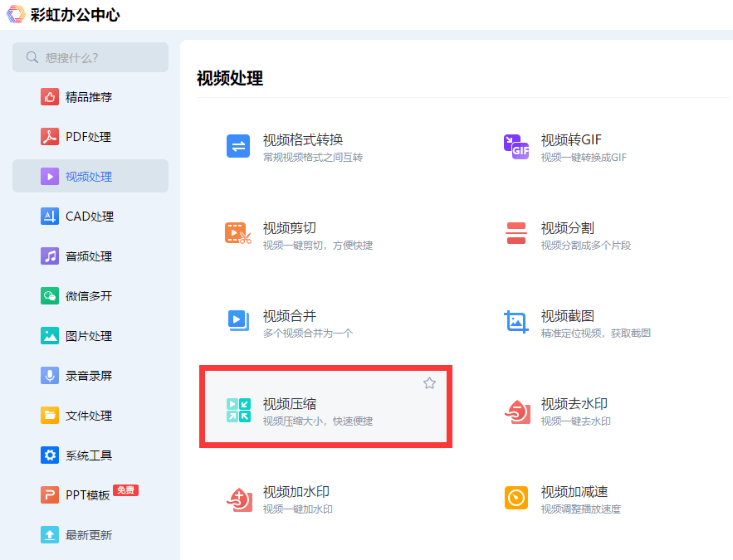Open the 视频压缩 tool
The image size is (733, 560).
click(326, 407)
